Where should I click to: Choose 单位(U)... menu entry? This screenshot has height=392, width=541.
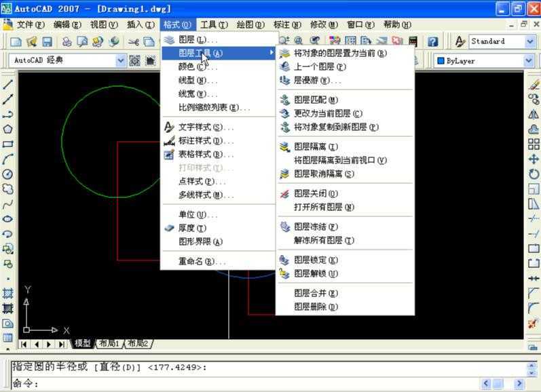tap(219, 214)
